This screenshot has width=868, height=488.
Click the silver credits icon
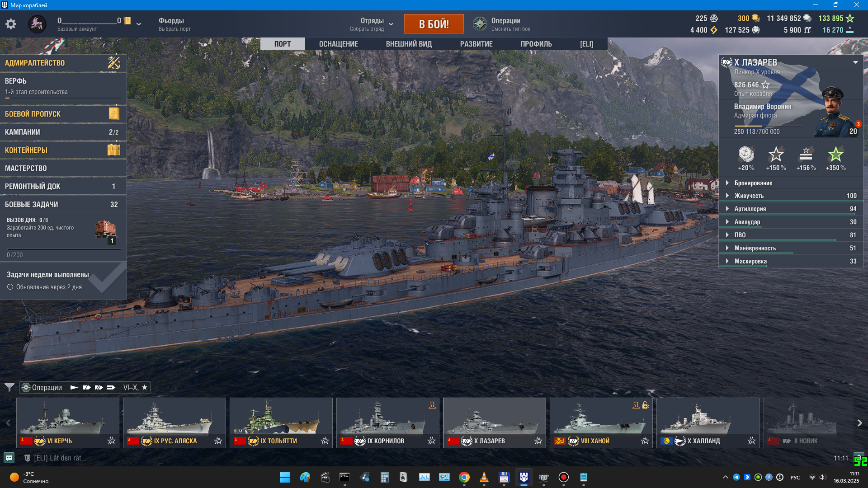(x=807, y=18)
